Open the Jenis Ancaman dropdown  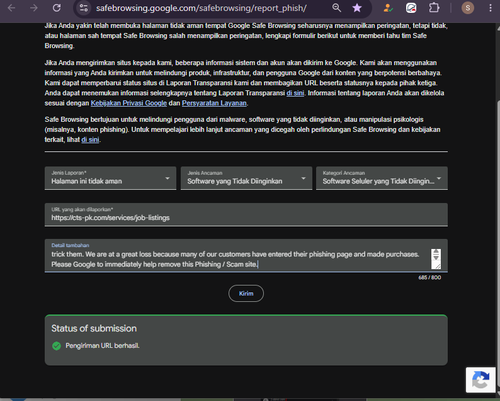(246, 178)
